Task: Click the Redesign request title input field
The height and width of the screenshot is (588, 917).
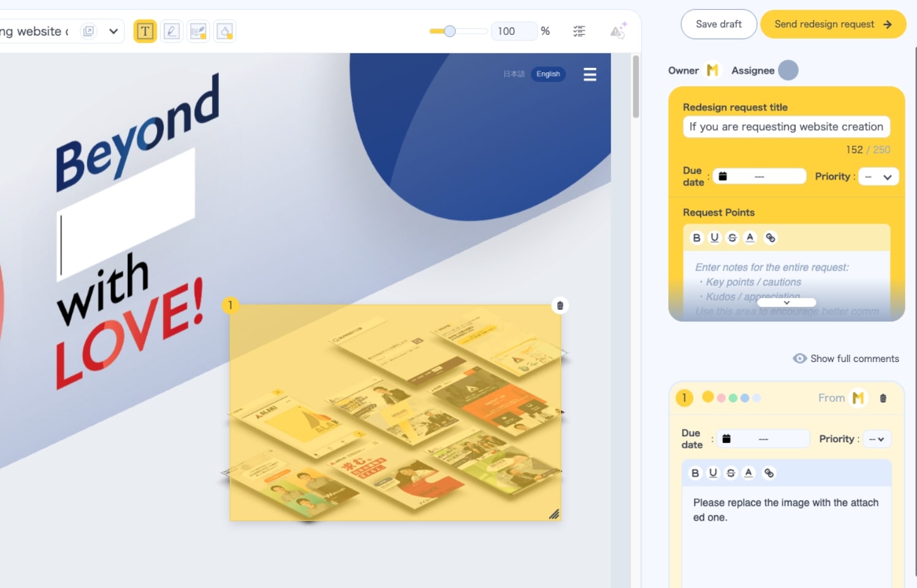Action: coord(786,127)
